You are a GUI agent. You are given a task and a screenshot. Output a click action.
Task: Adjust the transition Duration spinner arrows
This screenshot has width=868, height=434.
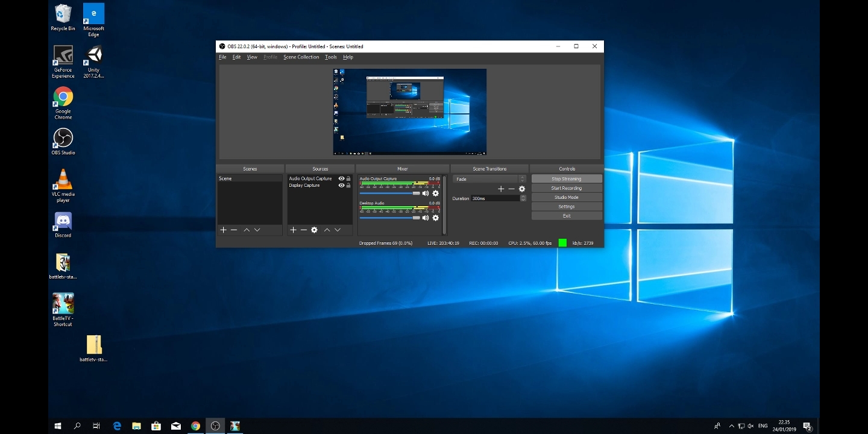point(523,198)
